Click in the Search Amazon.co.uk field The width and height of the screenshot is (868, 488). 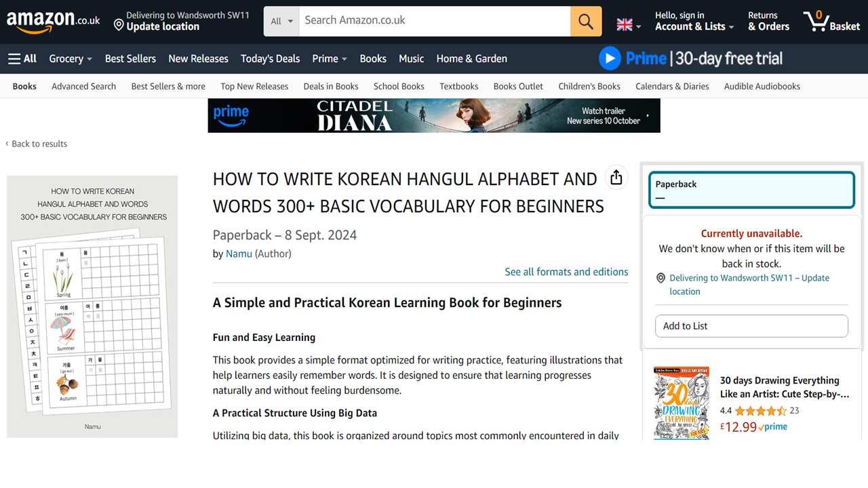click(435, 21)
